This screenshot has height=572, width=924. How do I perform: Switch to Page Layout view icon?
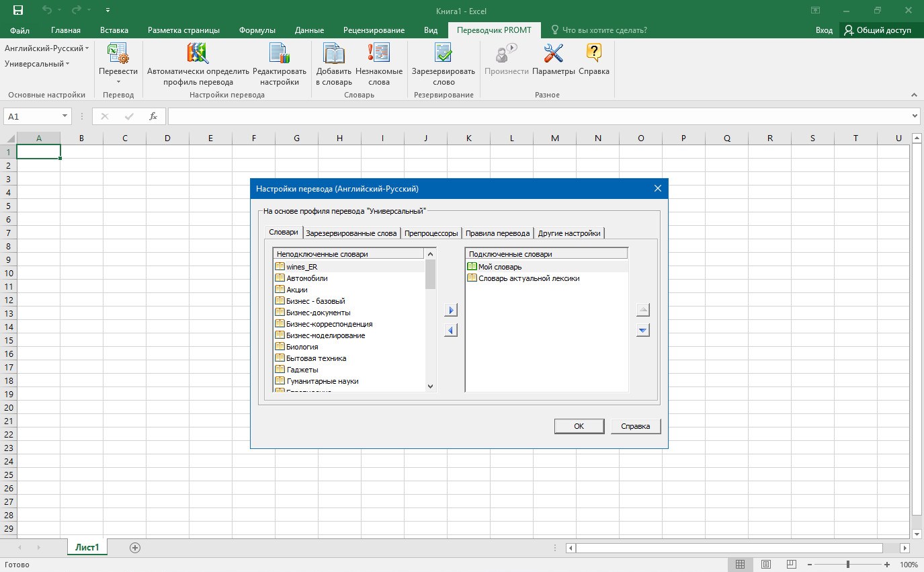tap(766, 565)
